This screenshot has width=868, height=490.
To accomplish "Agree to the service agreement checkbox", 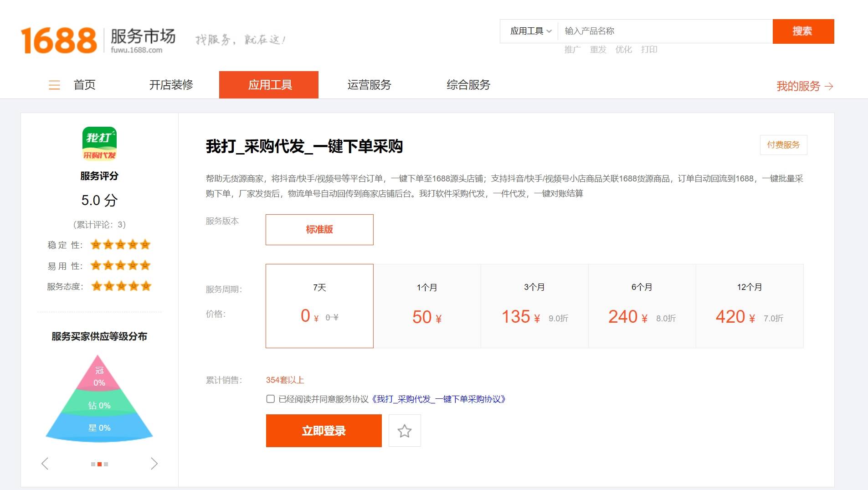I will (270, 399).
